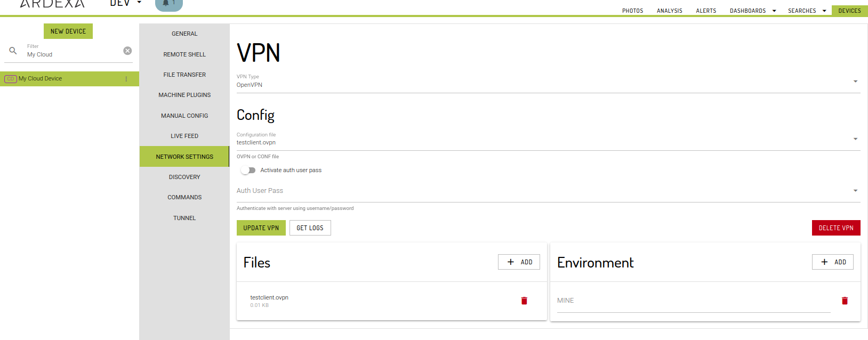Delete testclient.ovpn file with trash icon
868x340 pixels.
click(x=524, y=301)
